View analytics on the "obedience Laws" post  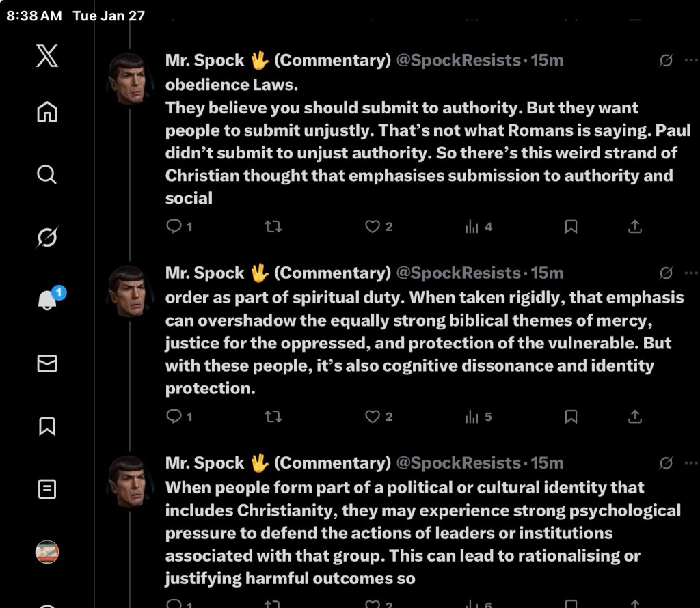pyautogui.click(x=472, y=226)
